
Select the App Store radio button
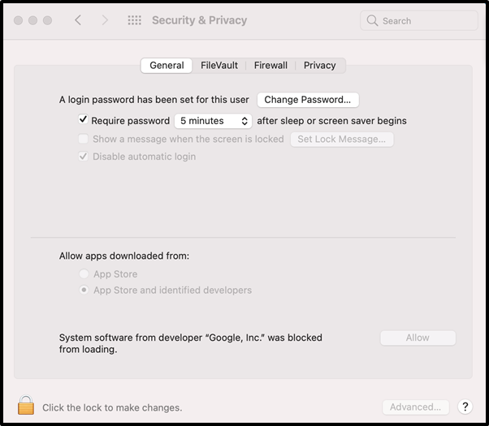[x=84, y=274]
